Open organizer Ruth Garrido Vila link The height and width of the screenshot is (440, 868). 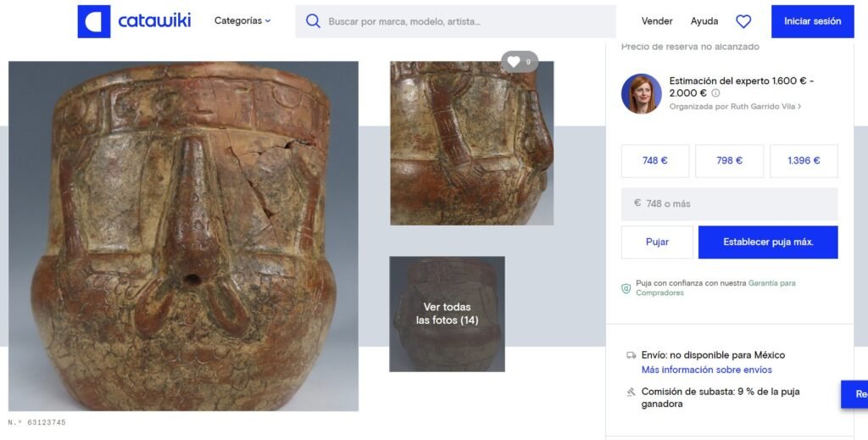click(735, 106)
